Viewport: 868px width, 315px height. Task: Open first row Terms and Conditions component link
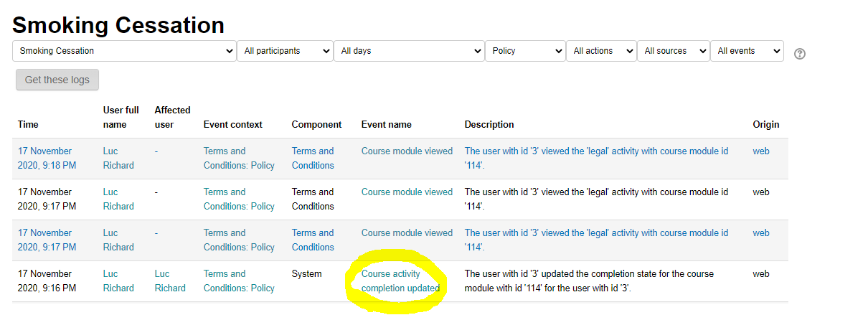(313, 158)
